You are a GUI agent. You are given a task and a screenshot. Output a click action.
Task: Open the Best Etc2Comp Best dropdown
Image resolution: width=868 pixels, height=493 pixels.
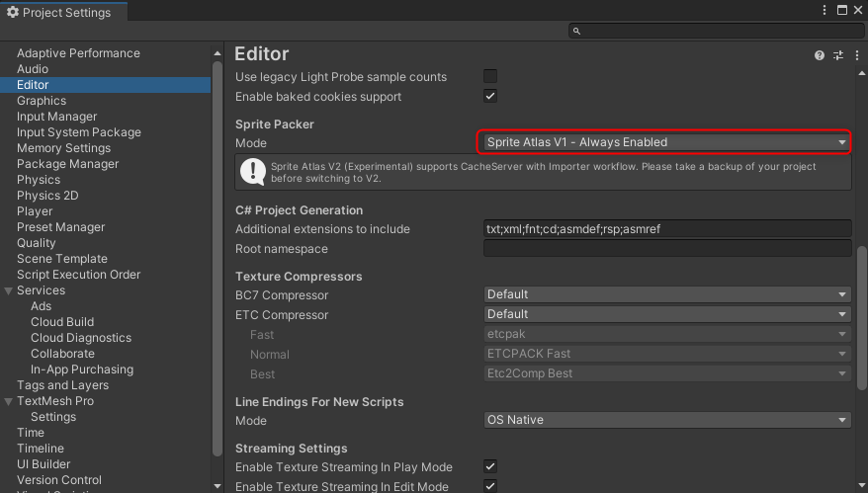pos(666,373)
